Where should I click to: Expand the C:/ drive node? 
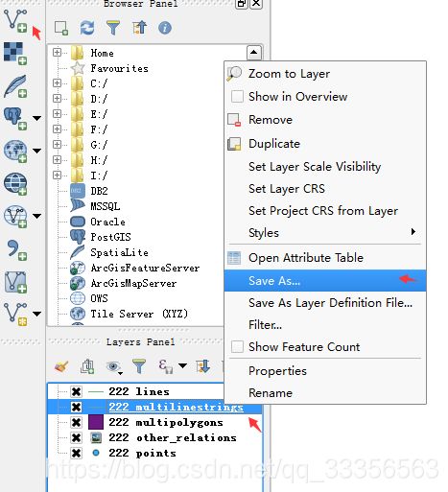click(57, 83)
